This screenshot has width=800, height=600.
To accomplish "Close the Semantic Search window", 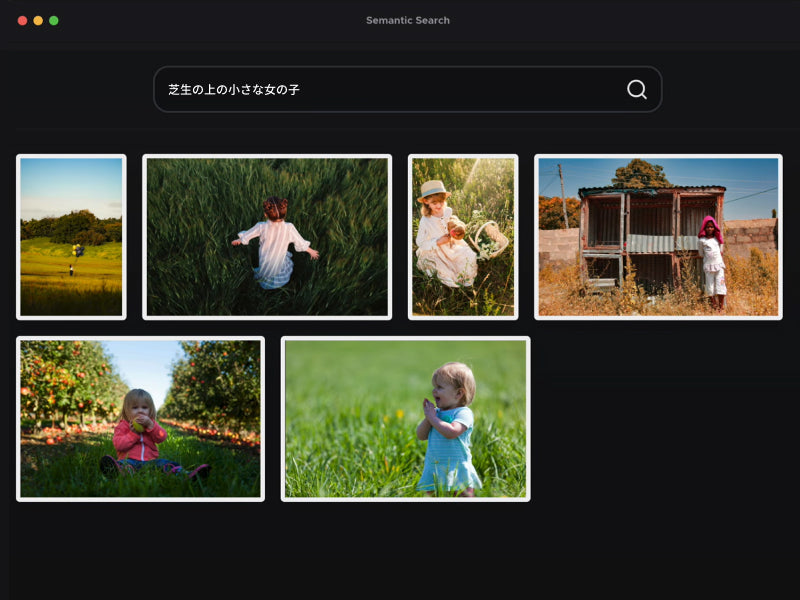I will (x=22, y=20).
